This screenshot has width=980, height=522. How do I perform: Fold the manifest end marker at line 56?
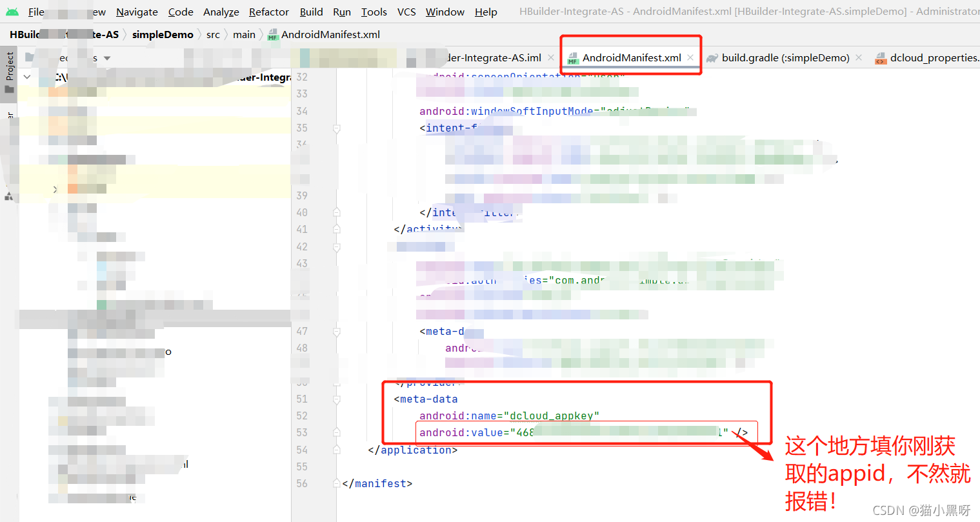(336, 483)
